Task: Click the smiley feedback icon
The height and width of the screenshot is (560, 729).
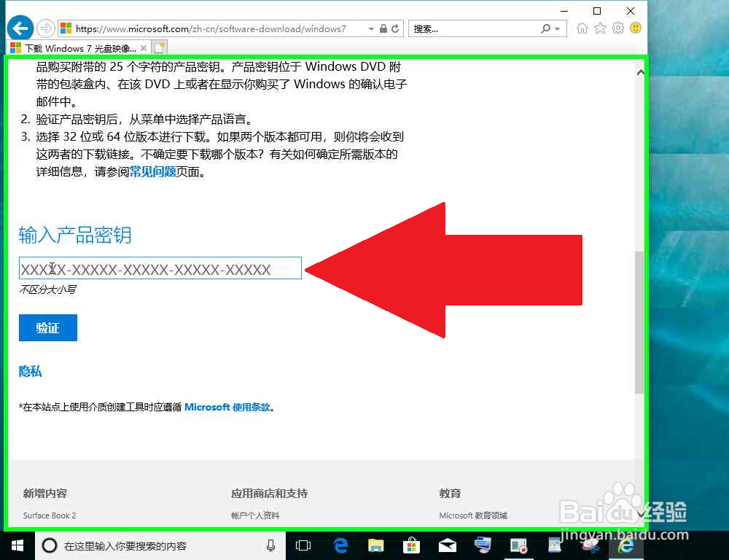Action: 635,28
